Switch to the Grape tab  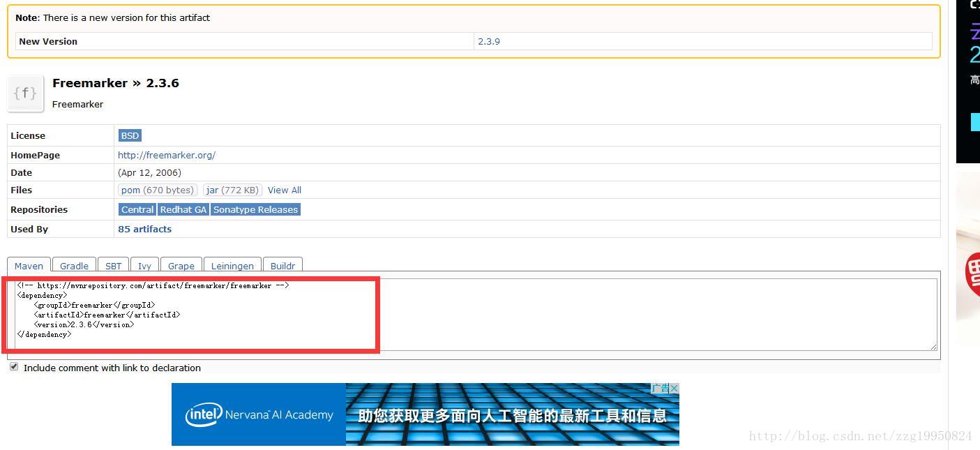point(181,265)
